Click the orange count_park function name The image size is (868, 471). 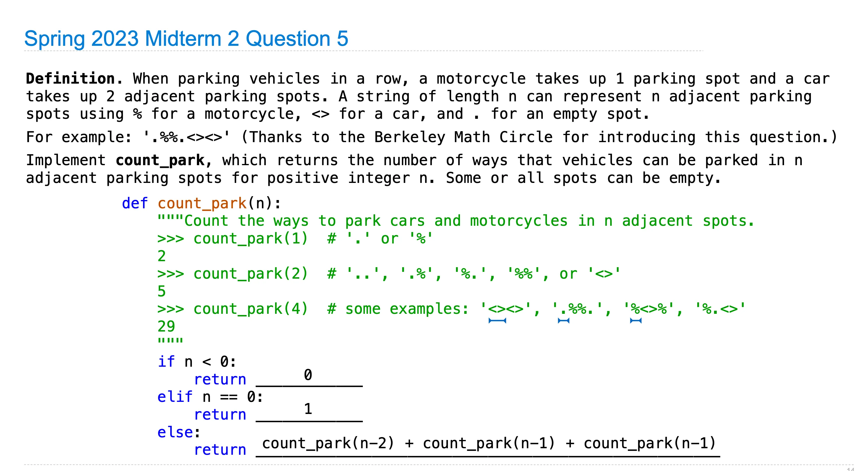202,203
